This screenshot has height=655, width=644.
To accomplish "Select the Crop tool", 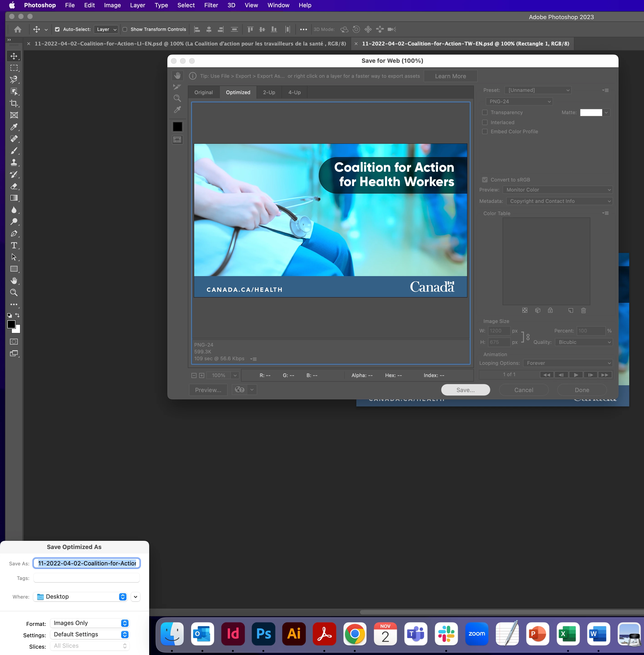I will point(14,103).
